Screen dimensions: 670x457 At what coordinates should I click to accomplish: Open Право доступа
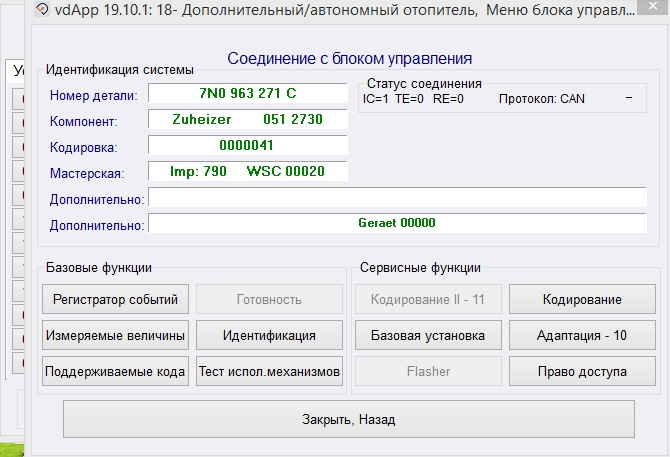pos(582,371)
